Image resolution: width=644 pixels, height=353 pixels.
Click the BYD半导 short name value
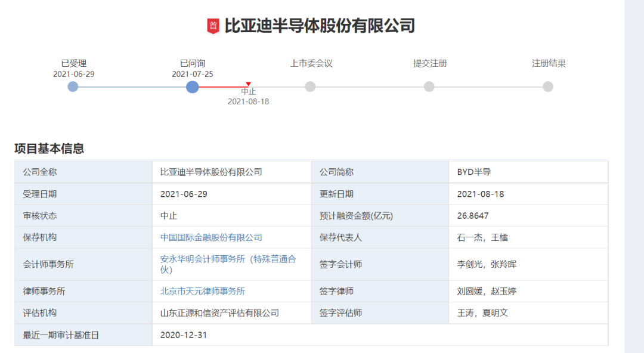click(473, 172)
